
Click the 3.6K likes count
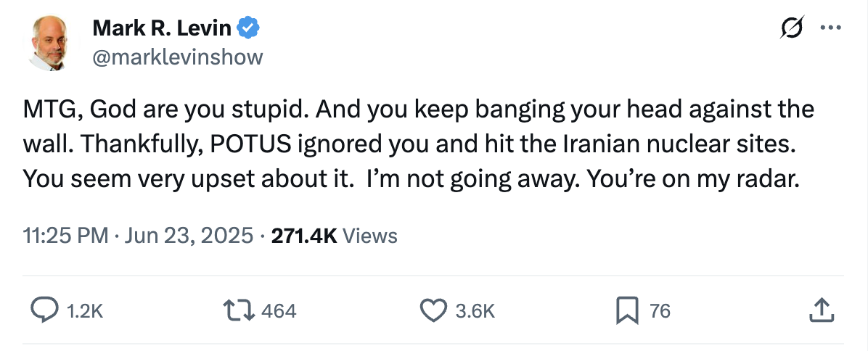coord(475,312)
